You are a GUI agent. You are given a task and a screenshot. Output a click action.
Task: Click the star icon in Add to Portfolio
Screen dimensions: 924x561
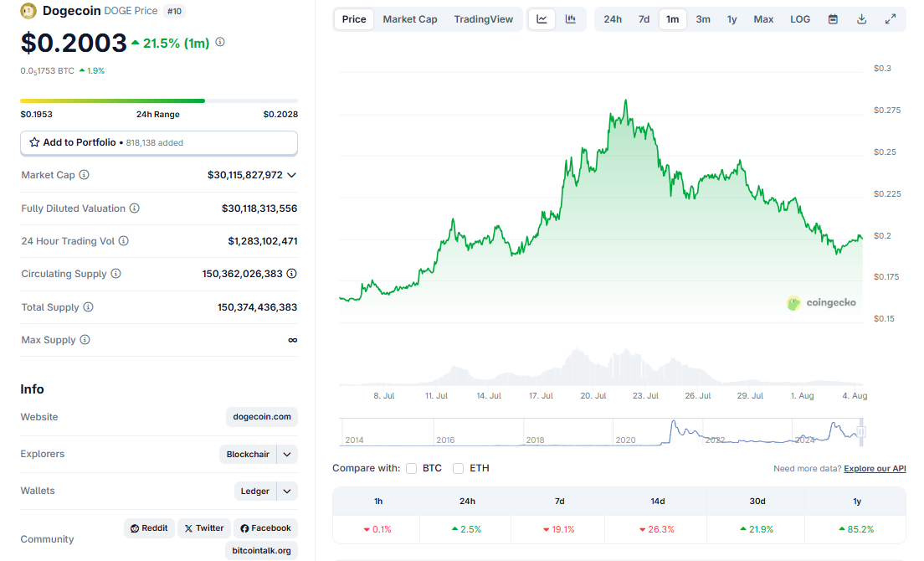click(x=34, y=142)
